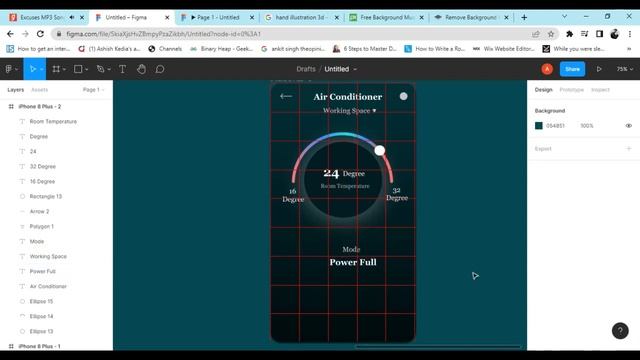Click the Present play icon
The height and width of the screenshot is (360, 640).
pos(599,69)
